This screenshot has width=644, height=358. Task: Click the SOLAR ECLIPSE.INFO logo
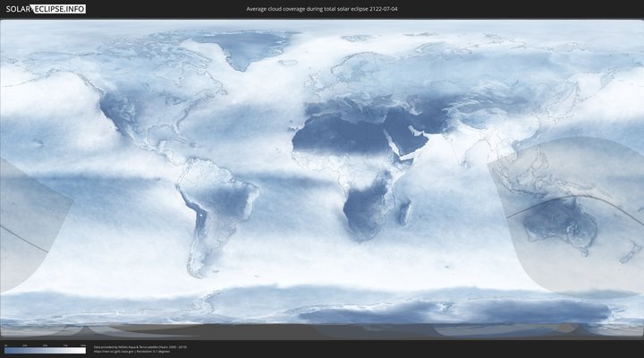coord(43,9)
